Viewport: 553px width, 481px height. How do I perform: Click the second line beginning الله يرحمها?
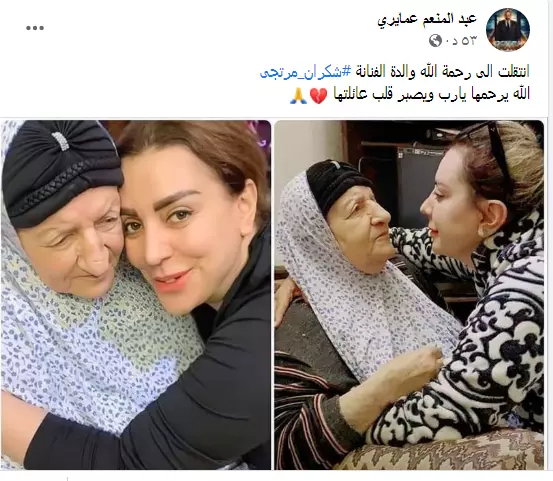pos(409,95)
